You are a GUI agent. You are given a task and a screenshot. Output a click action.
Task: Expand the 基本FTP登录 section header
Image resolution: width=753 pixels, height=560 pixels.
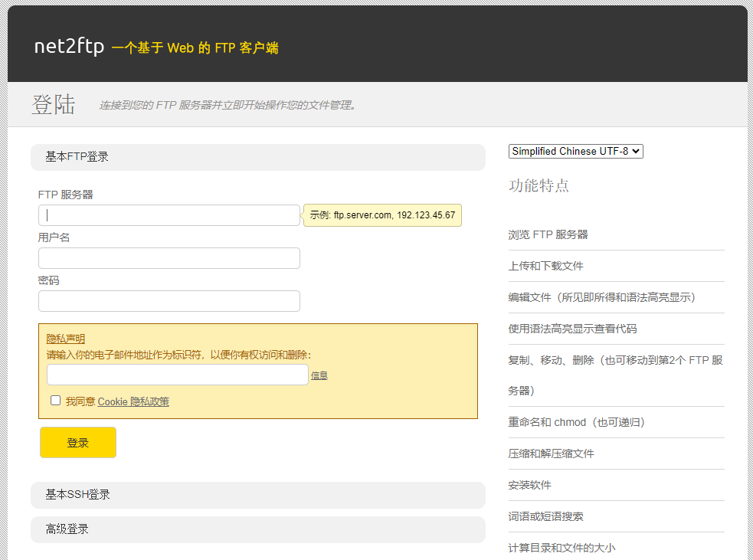click(x=258, y=157)
